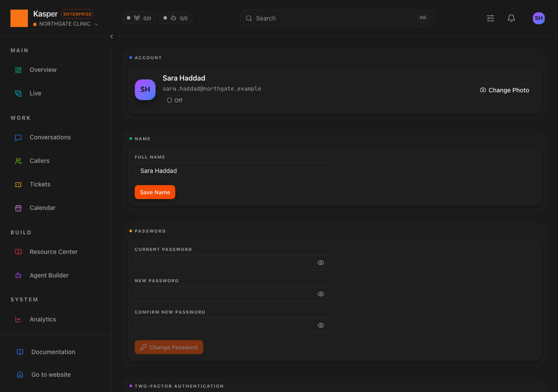Click the Agent Builder robot icon

(18, 275)
